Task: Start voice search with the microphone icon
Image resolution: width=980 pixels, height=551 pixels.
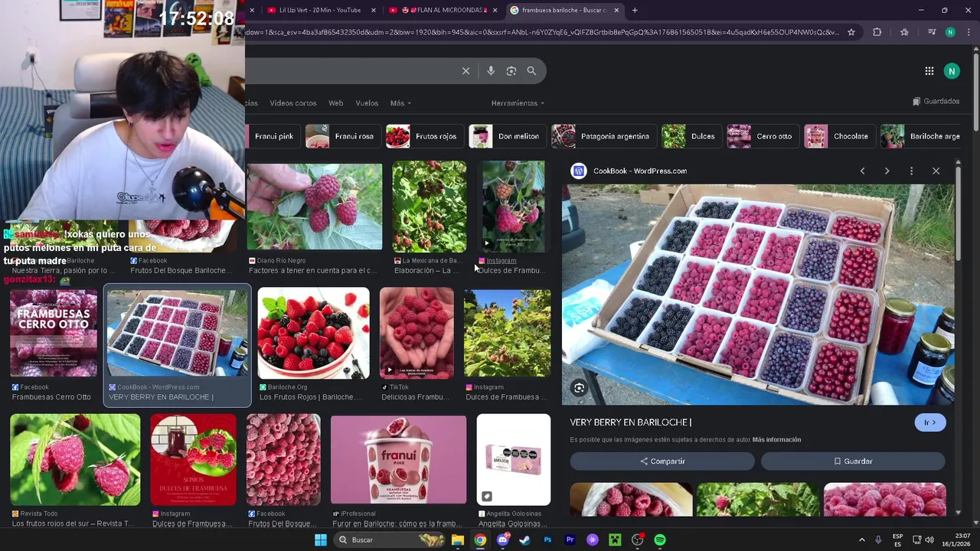Action: (491, 70)
